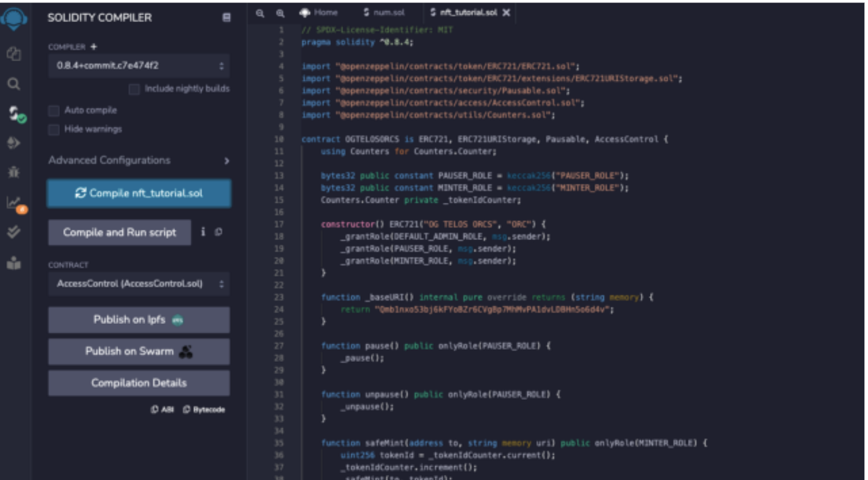The height and width of the screenshot is (480, 868).
Task: Zoom out the editor font
Action: coord(260,13)
